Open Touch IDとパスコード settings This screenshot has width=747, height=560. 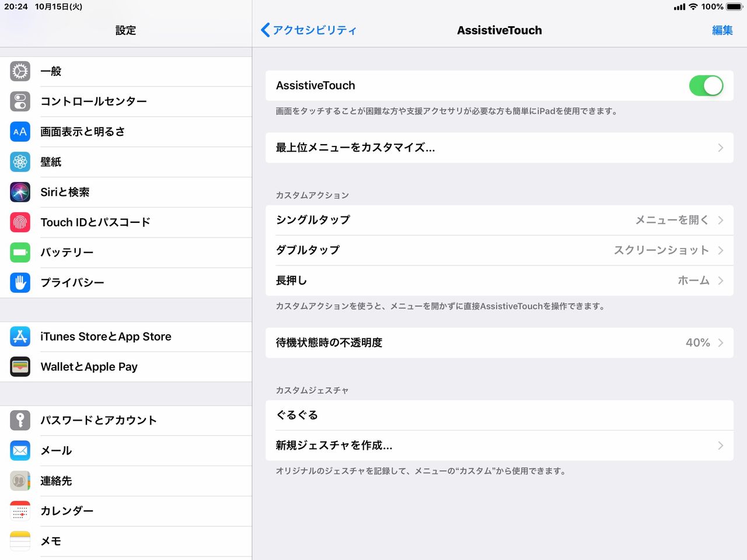(x=126, y=222)
